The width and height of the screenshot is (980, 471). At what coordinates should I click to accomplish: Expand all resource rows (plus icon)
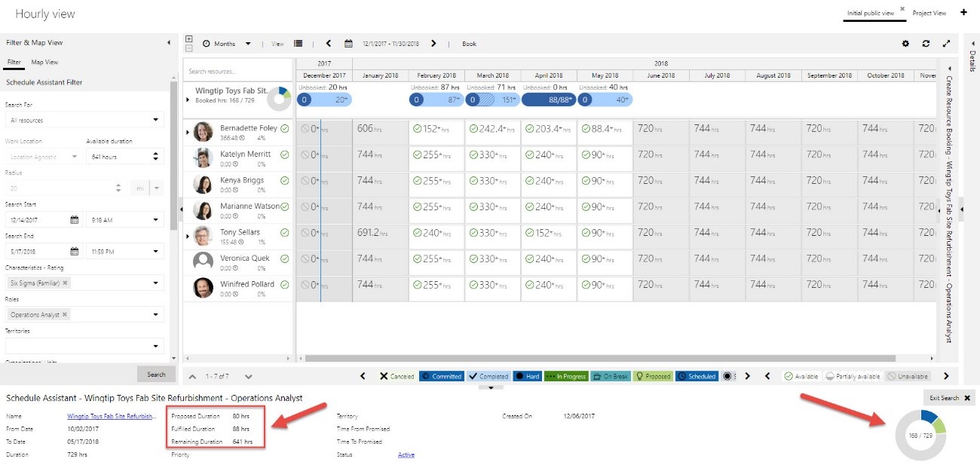(188, 39)
